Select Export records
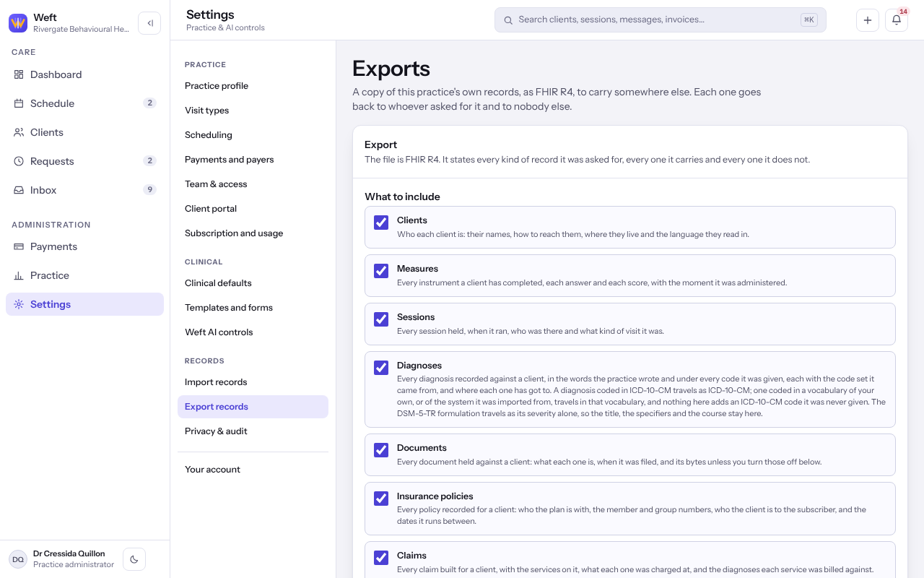This screenshot has height=578, width=924. [253, 407]
